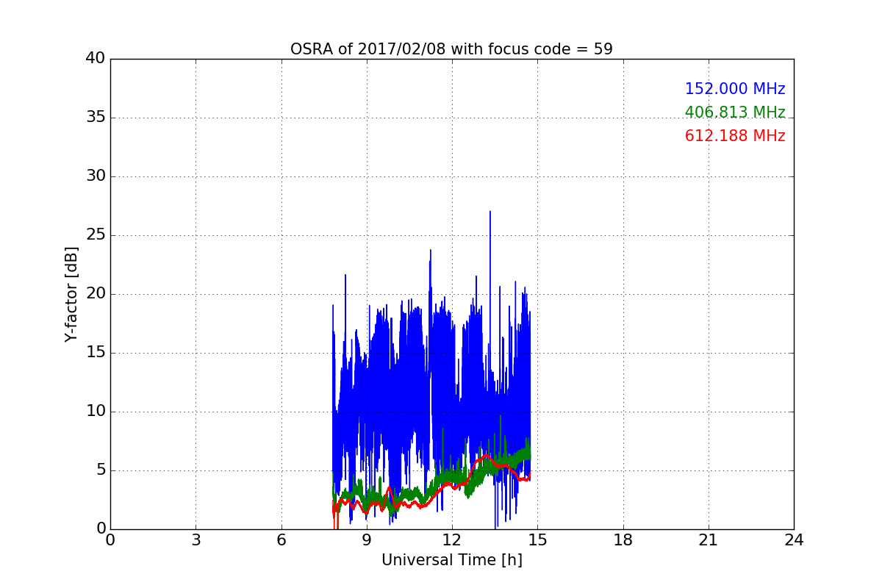This screenshot has height=588, width=882.
Task: Click the x-axis tick label 18
Action: point(623,540)
